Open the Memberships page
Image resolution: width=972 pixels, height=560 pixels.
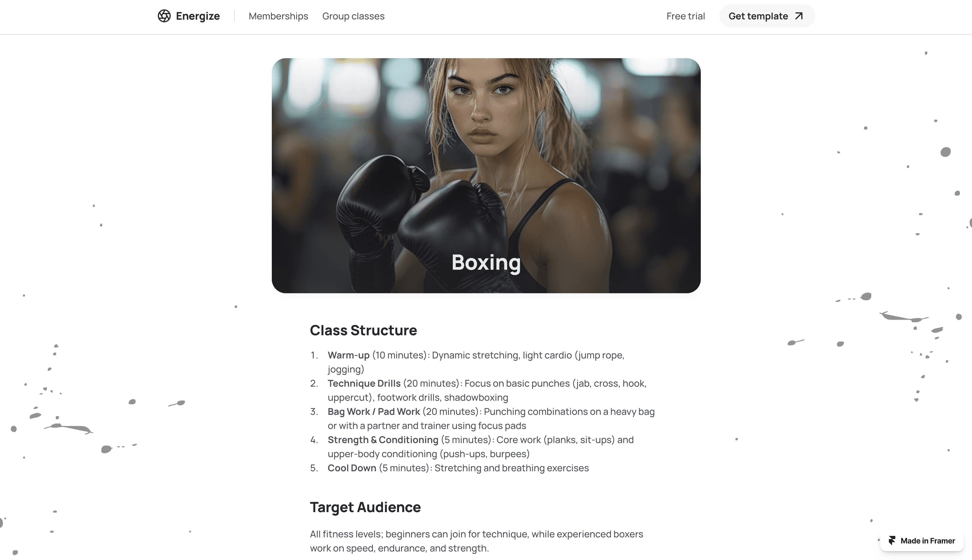[278, 16]
